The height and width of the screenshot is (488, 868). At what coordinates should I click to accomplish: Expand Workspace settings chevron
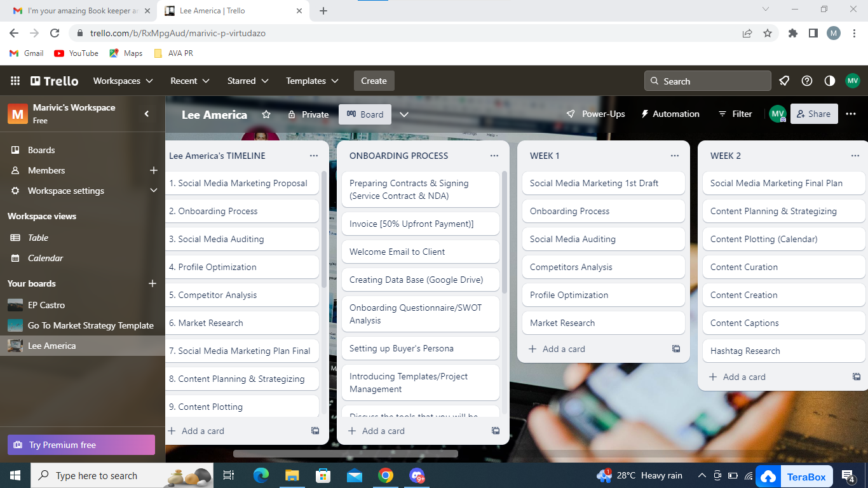coord(153,191)
